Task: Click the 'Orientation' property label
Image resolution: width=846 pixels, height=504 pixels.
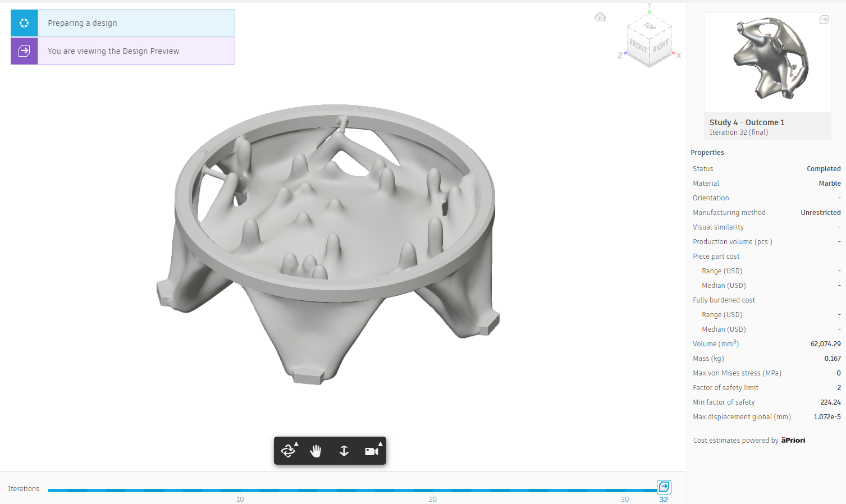Action: click(x=711, y=198)
